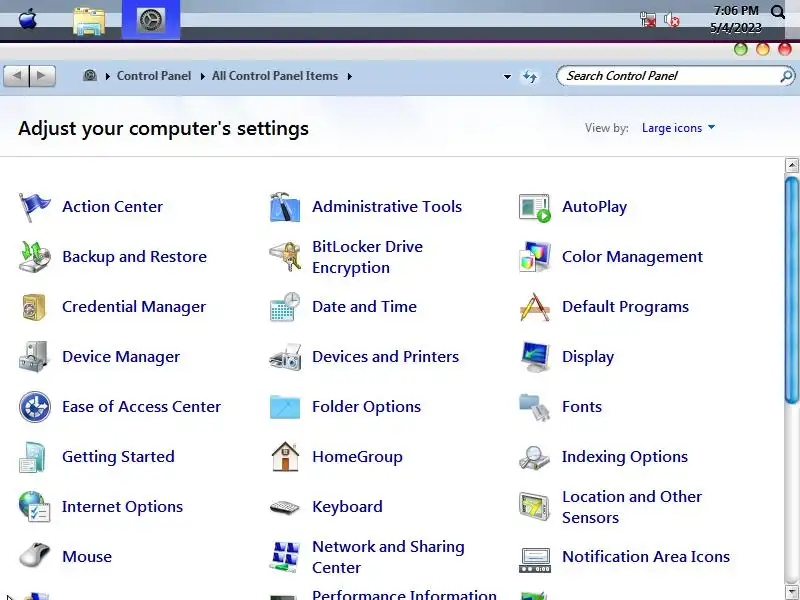Open the HomeGroup house icon

[285, 456]
